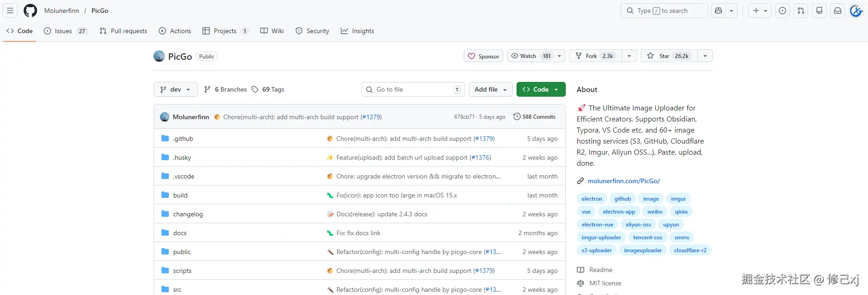
Task: Open the notifications inbox icon
Action: [x=838, y=11]
